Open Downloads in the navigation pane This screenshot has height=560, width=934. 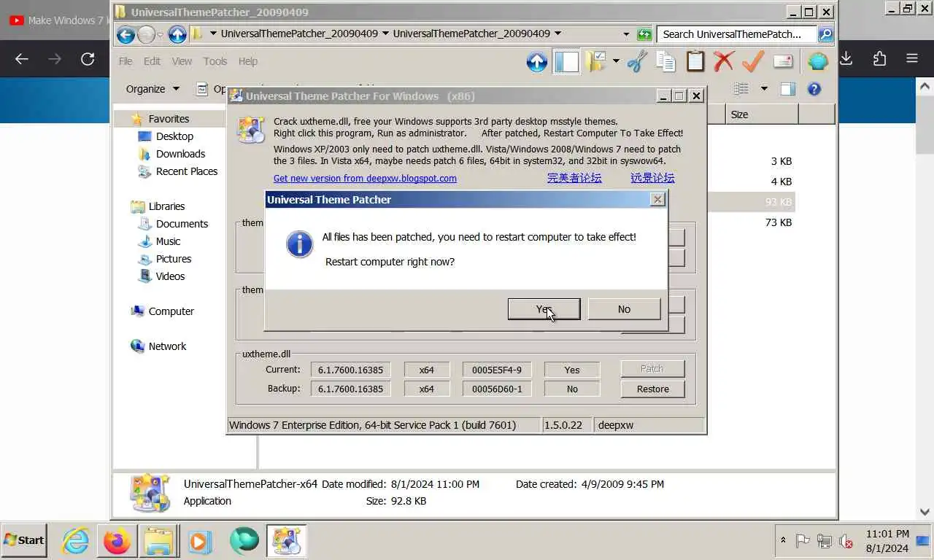(x=180, y=154)
